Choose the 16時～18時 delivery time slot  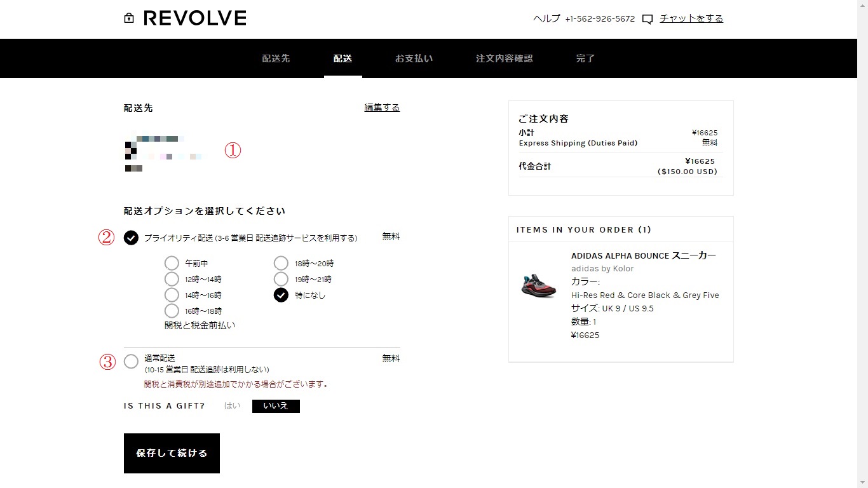pyautogui.click(x=172, y=311)
